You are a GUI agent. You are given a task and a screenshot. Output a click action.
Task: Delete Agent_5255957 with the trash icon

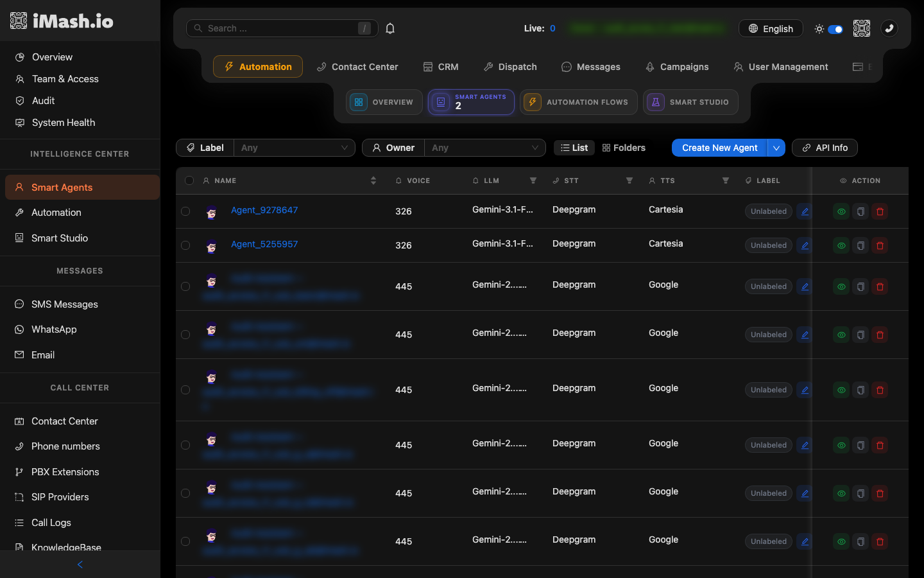tap(880, 245)
